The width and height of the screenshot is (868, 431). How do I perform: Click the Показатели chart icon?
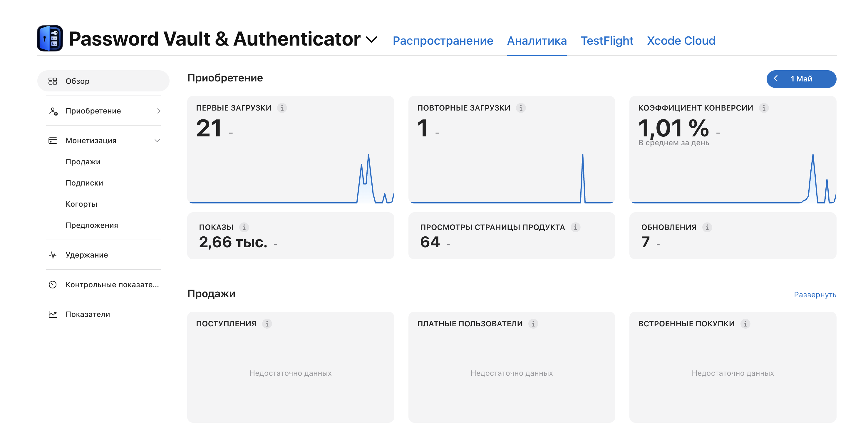[53, 314]
